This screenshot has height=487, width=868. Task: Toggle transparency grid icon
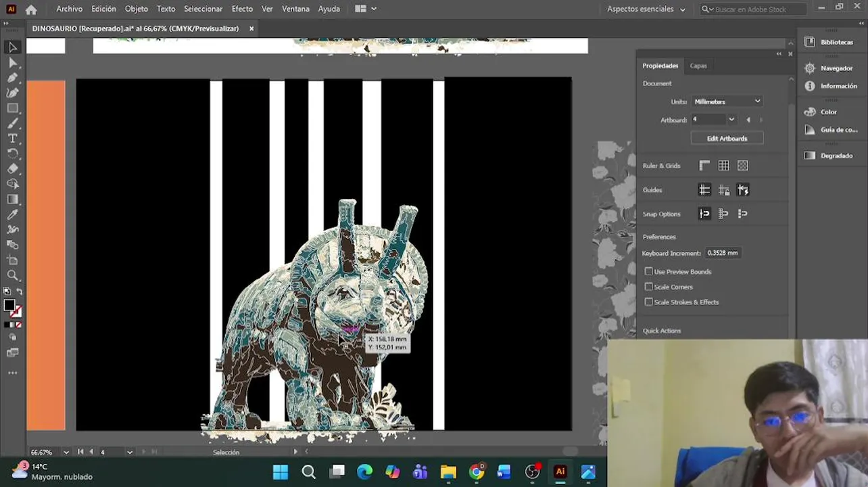(x=743, y=166)
